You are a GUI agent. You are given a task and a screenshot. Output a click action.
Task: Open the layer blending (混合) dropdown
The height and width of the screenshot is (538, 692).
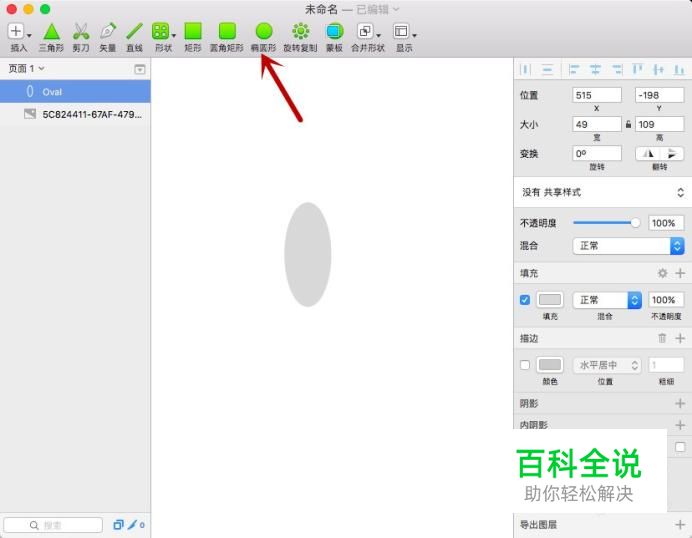628,246
